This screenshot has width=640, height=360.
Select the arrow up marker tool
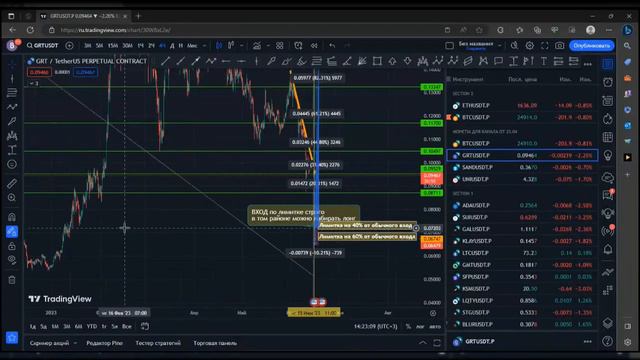coord(392,61)
